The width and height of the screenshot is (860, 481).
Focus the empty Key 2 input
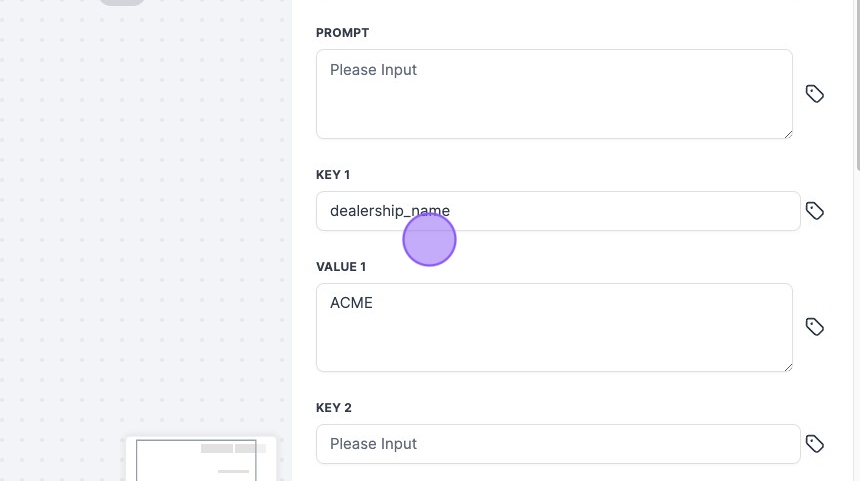558,444
